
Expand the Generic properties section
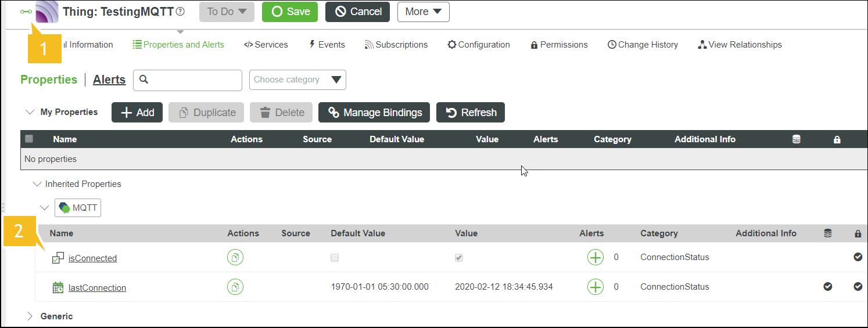click(x=30, y=316)
